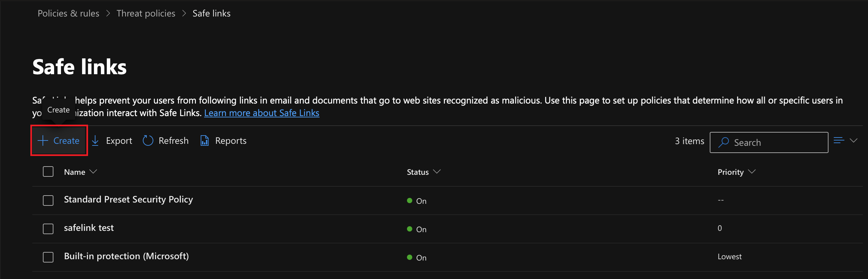Open the view options dropdown chevron
This screenshot has height=279, width=868.
pyautogui.click(x=853, y=140)
